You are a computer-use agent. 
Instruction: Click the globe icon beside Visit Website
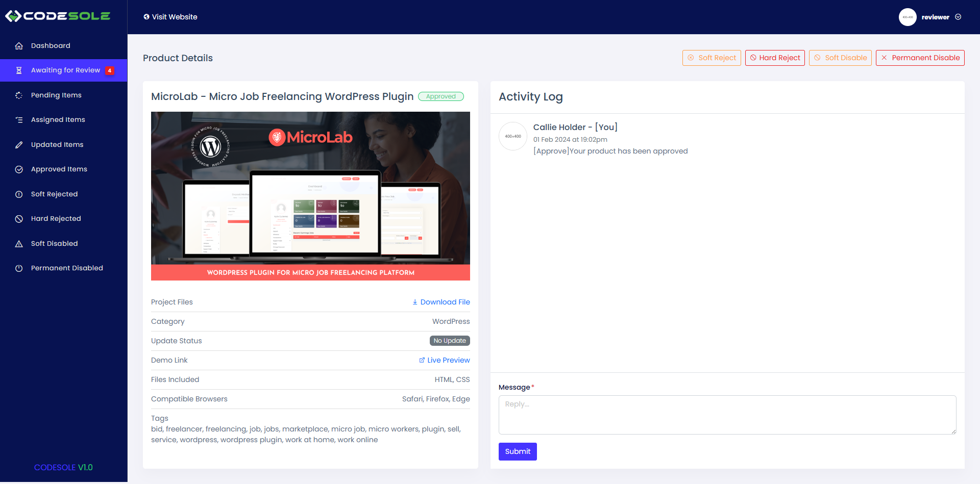click(146, 17)
